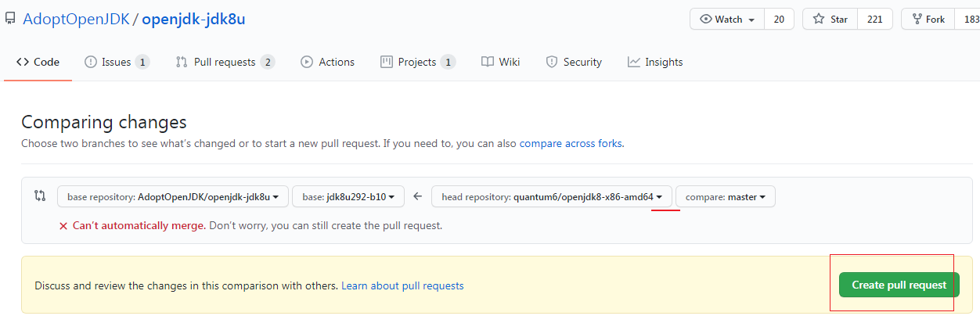The width and height of the screenshot is (980, 323).
Task: Open the Issues tab
Action: pos(117,62)
